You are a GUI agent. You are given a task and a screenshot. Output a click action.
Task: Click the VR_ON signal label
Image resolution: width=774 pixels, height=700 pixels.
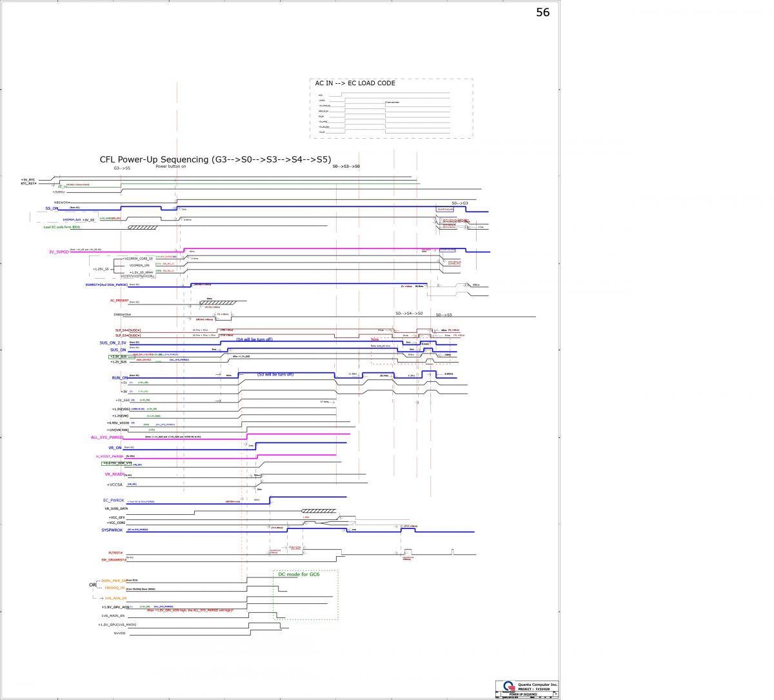[x=115, y=447]
